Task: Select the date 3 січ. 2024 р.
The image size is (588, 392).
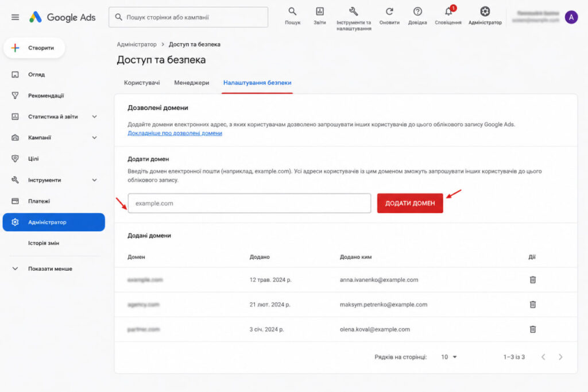Action: coord(266,329)
